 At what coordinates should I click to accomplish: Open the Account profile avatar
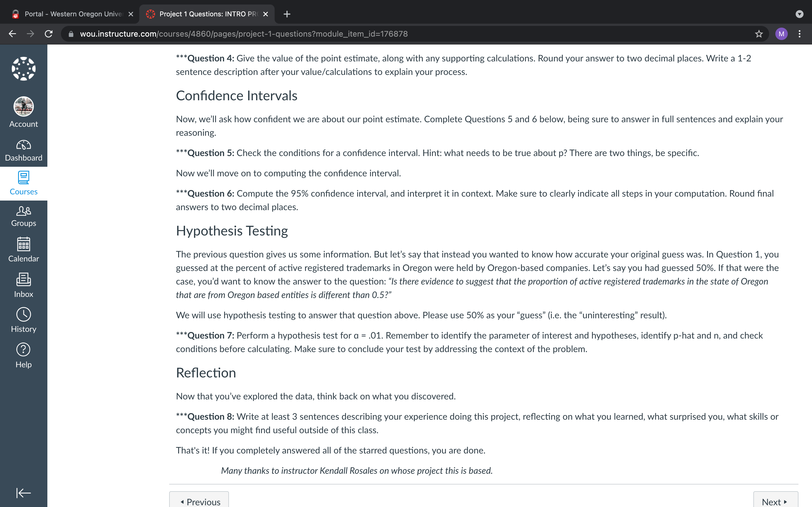point(23,107)
